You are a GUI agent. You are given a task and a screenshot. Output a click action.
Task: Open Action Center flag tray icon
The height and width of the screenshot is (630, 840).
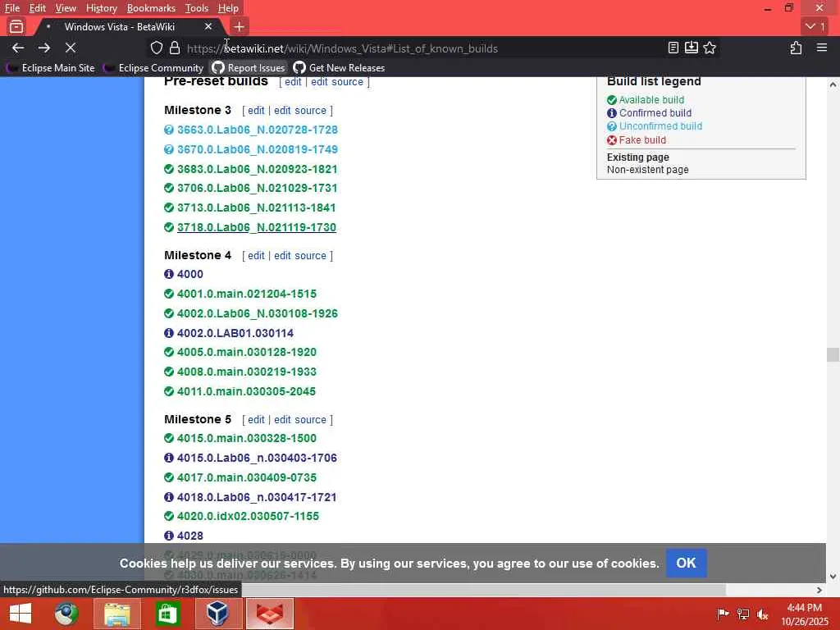(723, 614)
